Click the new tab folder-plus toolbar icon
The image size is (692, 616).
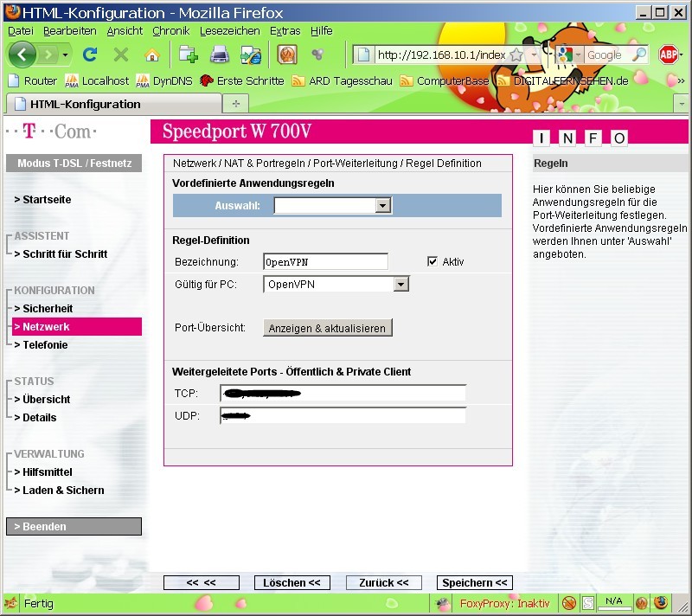[x=189, y=55]
